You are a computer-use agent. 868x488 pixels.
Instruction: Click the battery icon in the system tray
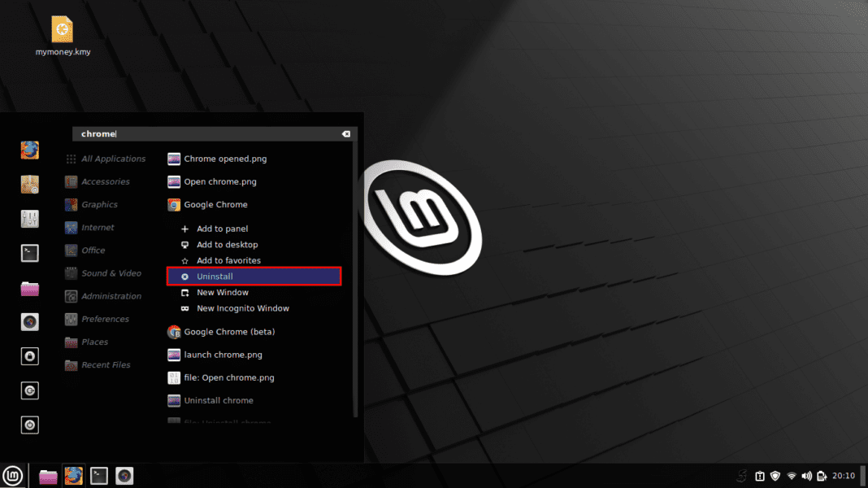822,476
